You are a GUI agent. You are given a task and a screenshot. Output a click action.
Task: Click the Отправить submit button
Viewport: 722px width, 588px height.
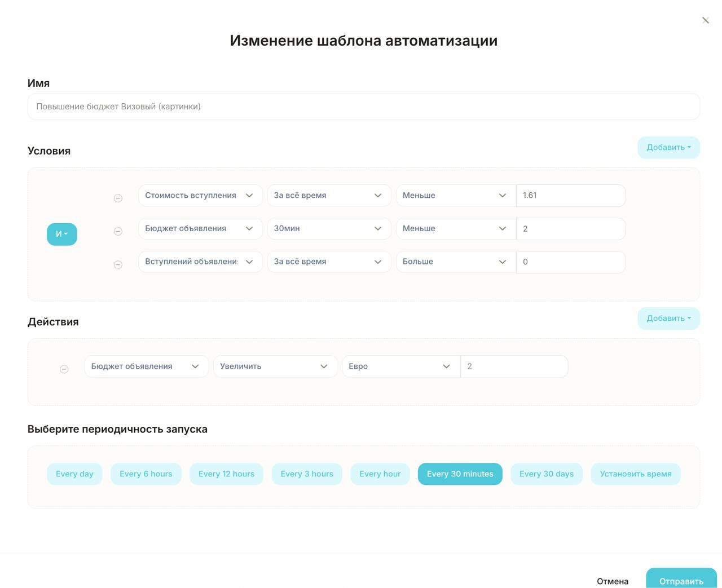(681, 580)
